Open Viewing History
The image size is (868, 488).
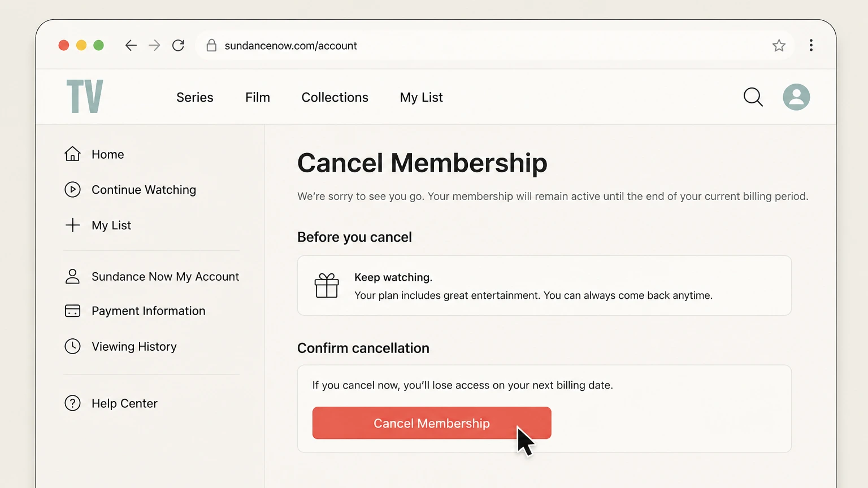point(134,346)
